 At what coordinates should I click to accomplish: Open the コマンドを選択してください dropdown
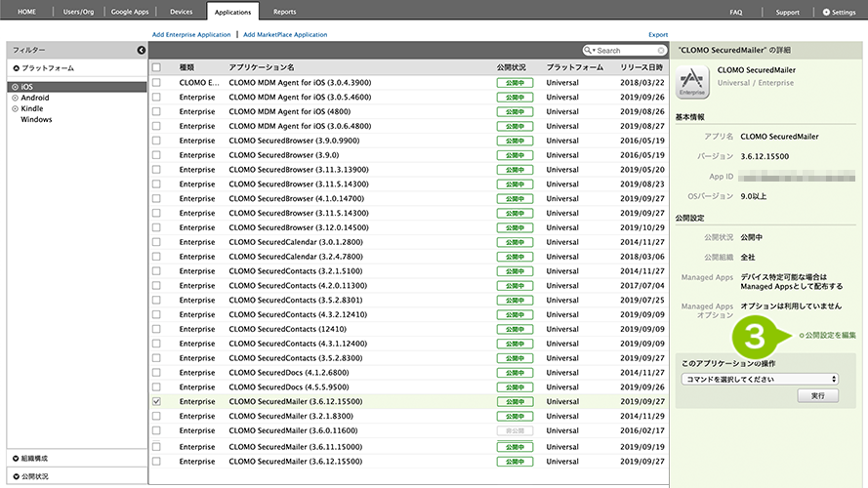[x=760, y=380]
